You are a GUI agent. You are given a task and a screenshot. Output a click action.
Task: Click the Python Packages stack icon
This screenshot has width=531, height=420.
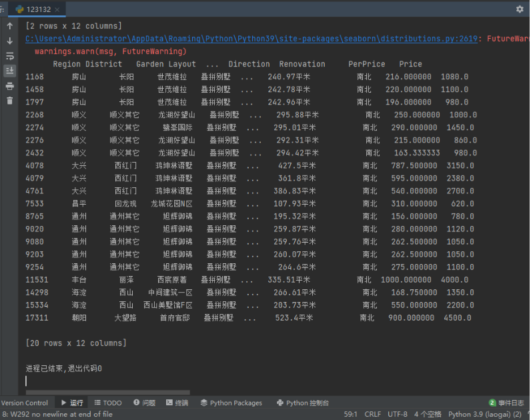204,403
